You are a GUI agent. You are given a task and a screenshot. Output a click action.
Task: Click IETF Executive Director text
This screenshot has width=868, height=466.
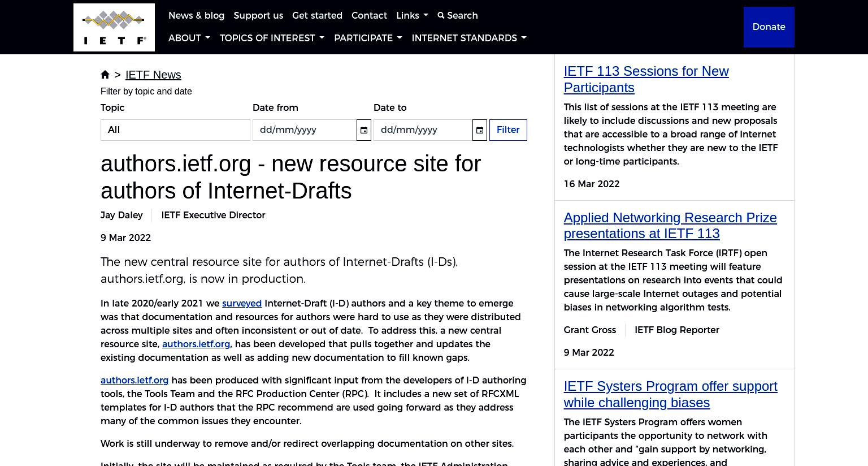213,215
